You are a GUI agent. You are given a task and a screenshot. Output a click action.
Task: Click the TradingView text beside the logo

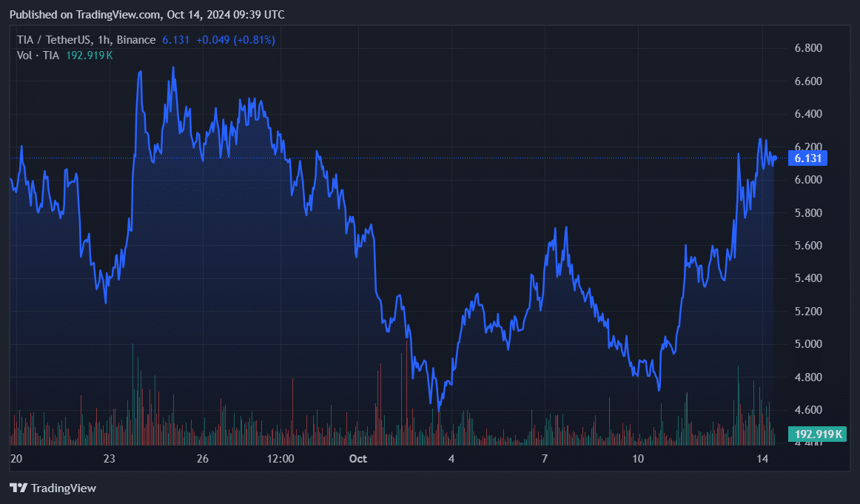click(x=65, y=488)
